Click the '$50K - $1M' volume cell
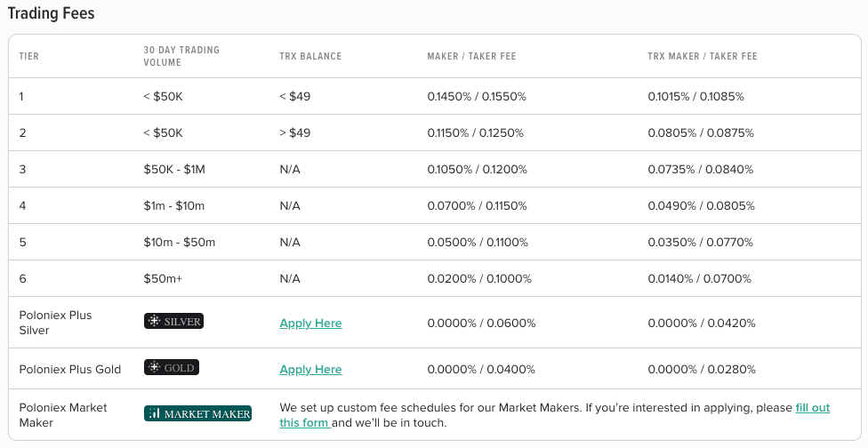 tap(174, 169)
